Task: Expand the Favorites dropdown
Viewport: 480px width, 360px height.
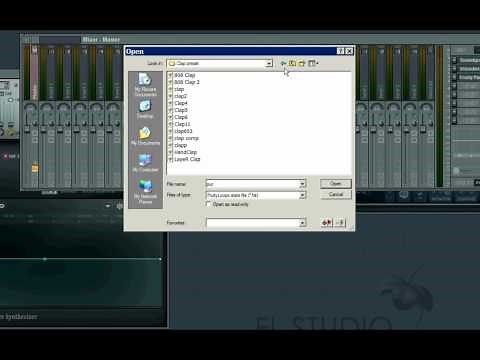Action: pyautogui.click(x=302, y=222)
